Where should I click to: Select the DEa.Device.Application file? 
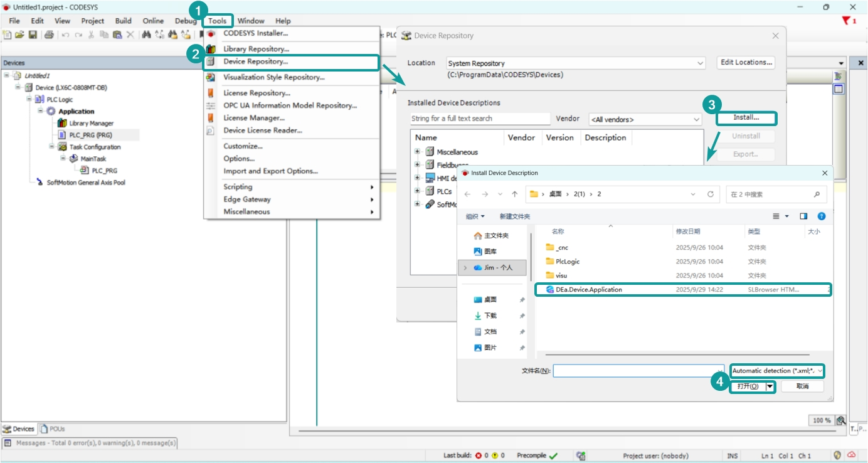tap(682, 290)
